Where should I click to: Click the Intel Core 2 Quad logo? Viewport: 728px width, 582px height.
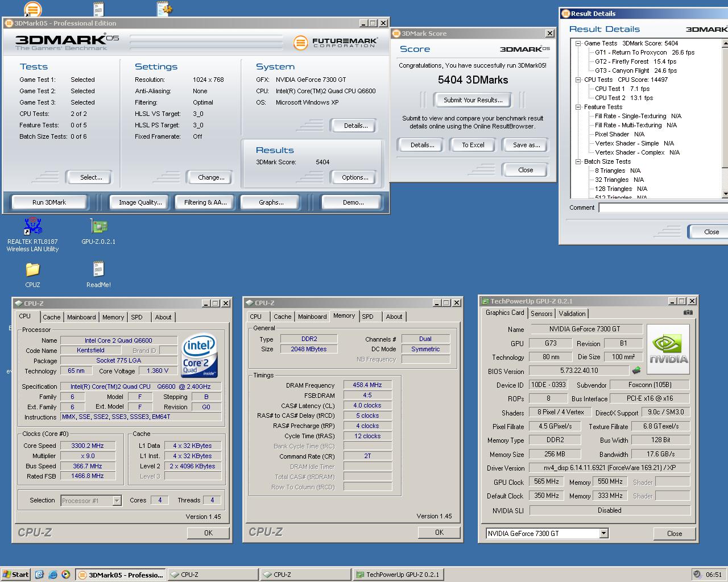click(x=200, y=356)
